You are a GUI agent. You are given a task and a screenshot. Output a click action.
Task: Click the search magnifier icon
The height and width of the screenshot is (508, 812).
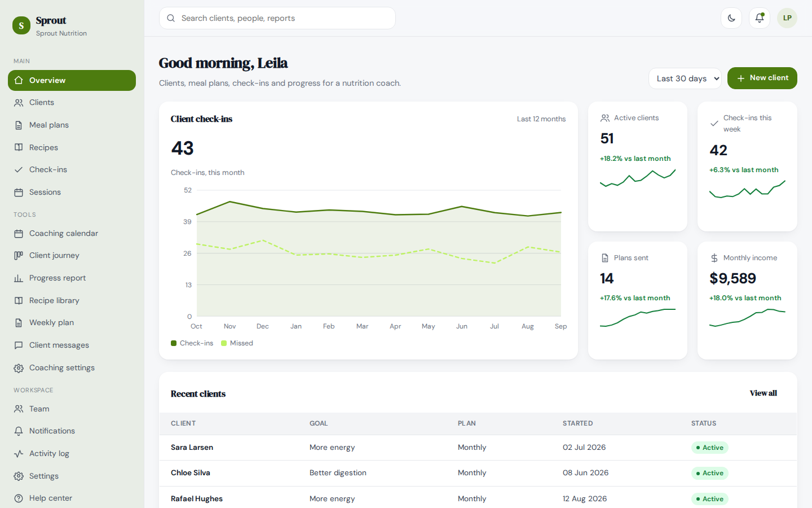coord(171,18)
